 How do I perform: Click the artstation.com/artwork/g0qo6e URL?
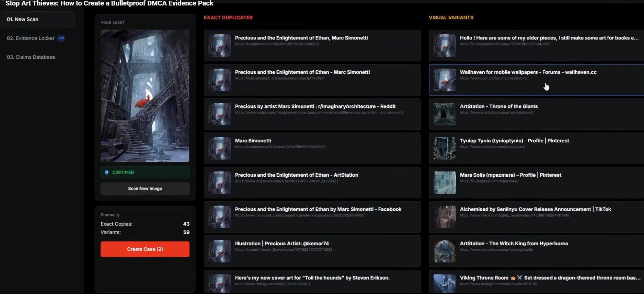point(496,250)
